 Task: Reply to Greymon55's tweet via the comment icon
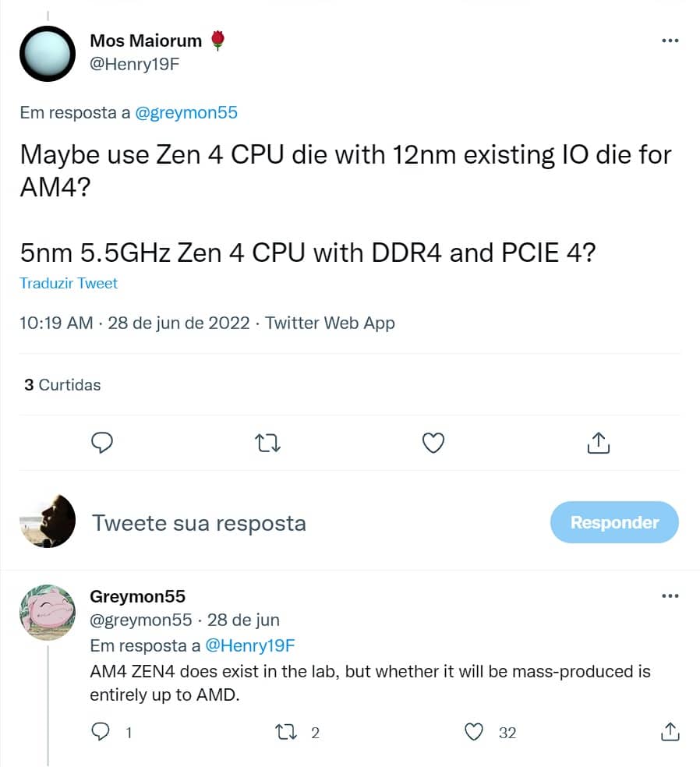[x=101, y=732]
